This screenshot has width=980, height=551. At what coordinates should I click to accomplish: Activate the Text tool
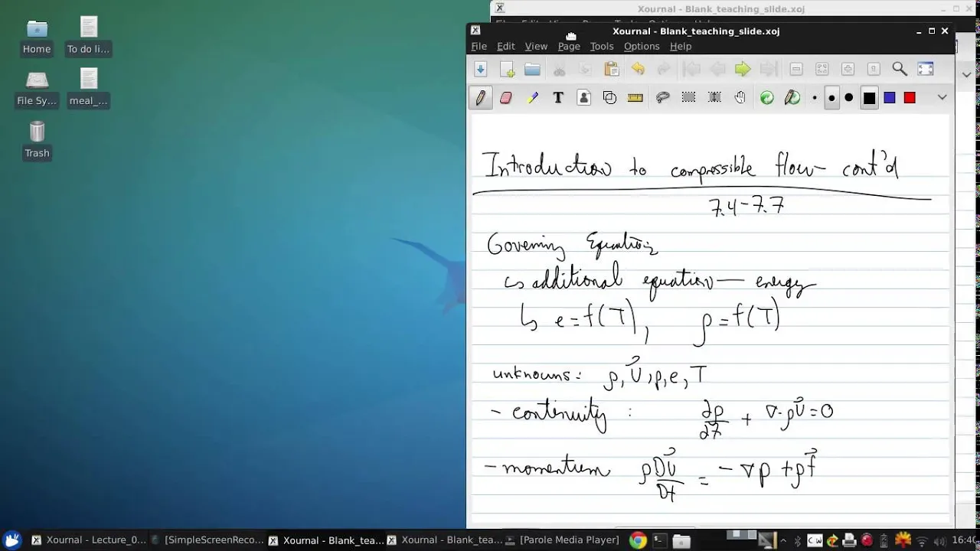(x=558, y=97)
